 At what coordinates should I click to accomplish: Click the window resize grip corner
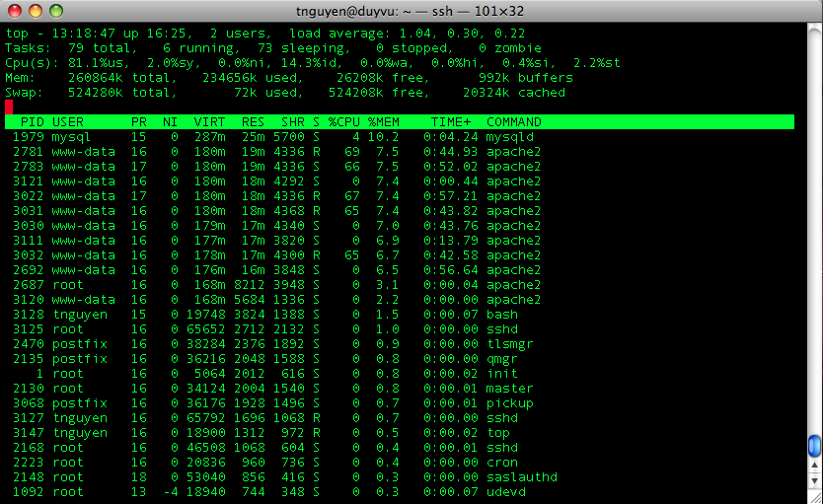click(814, 497)
